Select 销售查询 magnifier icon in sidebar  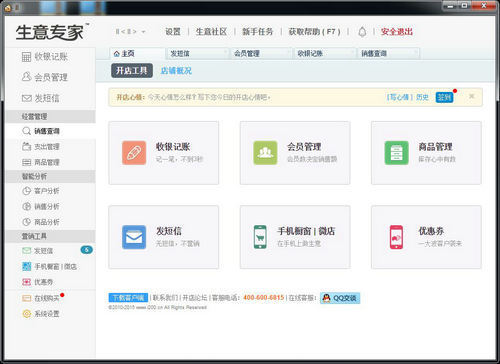(26, 131)
